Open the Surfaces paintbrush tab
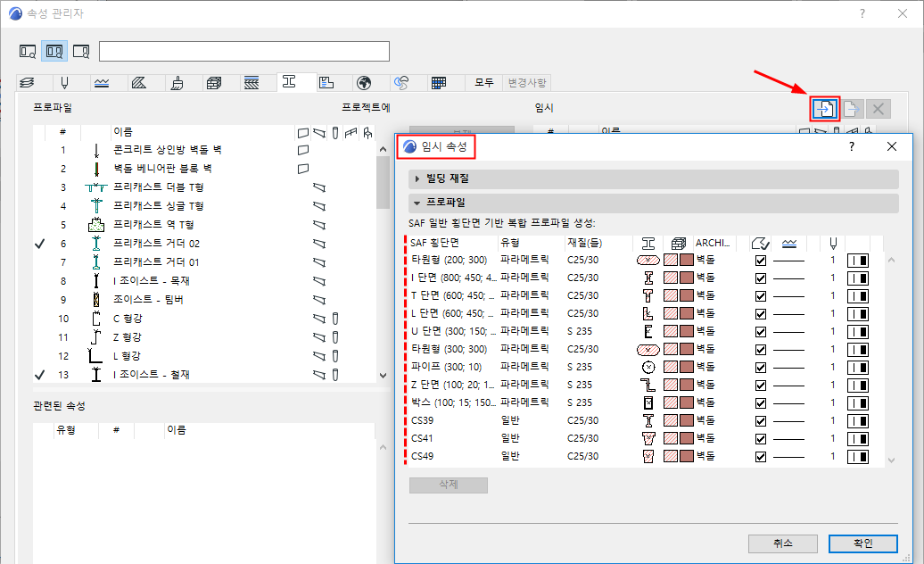The width and height of the screenshot is (924, 564). point(177,82)
